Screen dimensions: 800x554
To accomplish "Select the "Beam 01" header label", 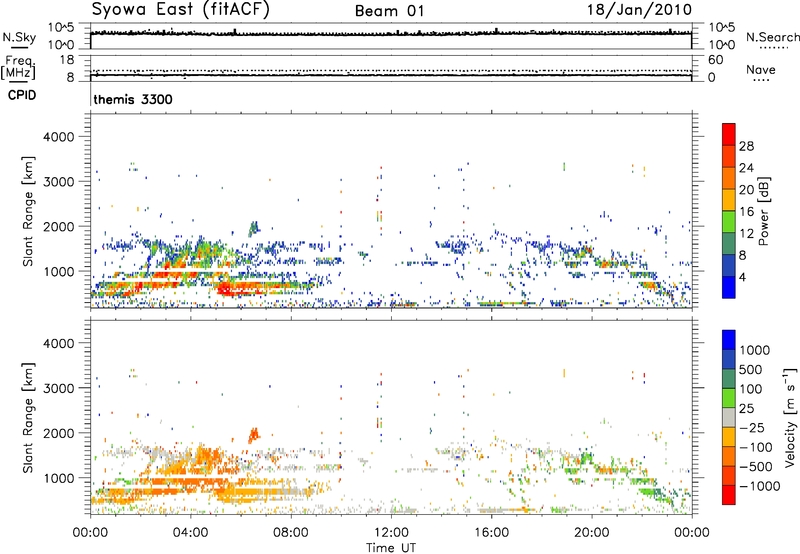I will coord(390,11).
